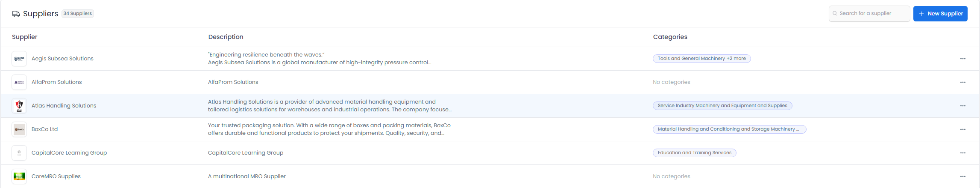Click the Atlas Handling Solutions logo icon
Image resolution: width=980 pixels, height=188 pixels.
pos(19,106)
